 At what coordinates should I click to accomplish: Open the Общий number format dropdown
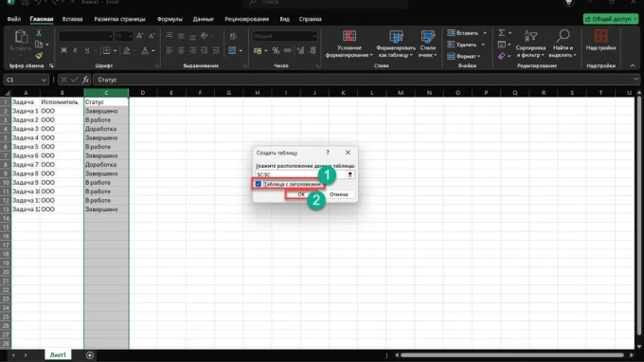pos(314,36)
